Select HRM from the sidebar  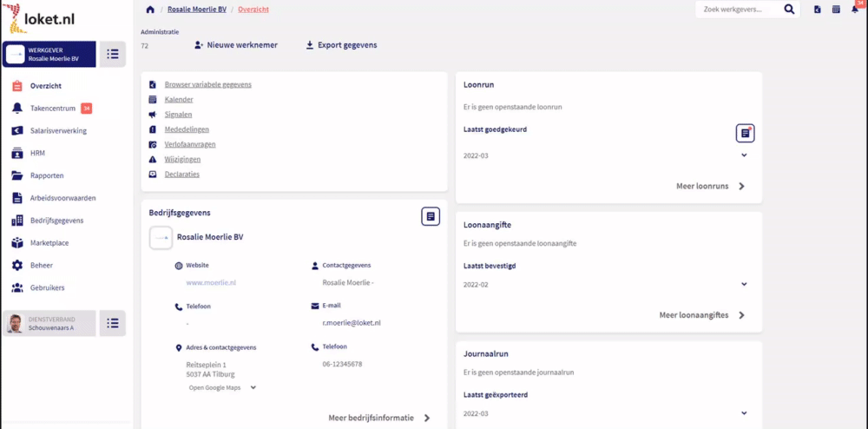tap(37, 153)
